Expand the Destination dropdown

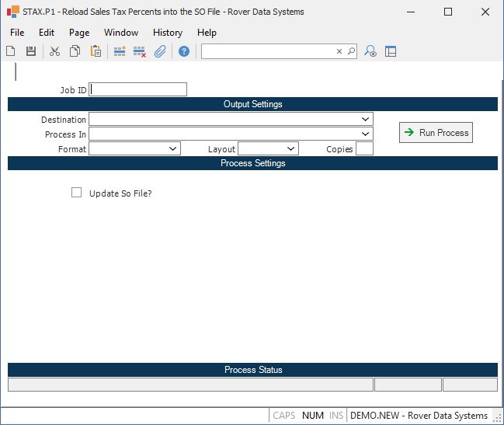365,120
